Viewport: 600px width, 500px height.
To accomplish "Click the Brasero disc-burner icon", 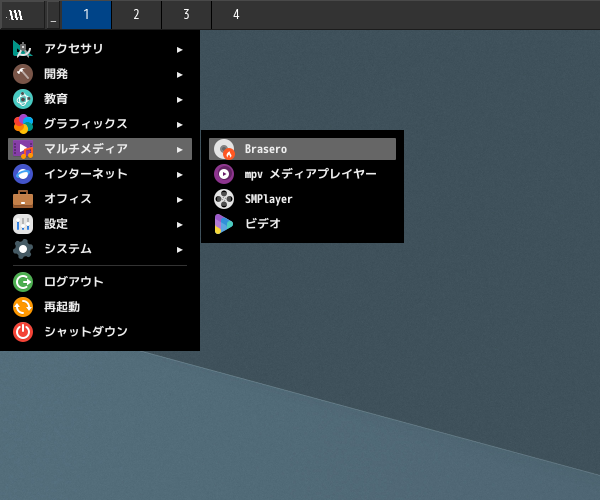I will coord(224,149).
